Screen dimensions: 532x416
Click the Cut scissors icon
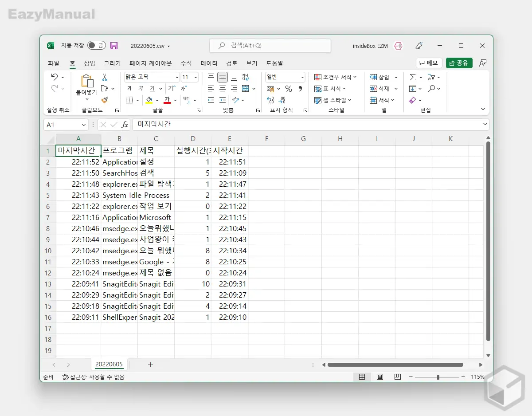[x=105, y=77]
